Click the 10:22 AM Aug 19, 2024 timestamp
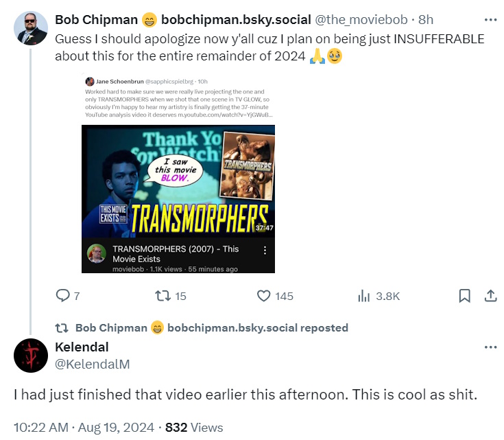The image size is (504, 440). click(x=82, y=427)
